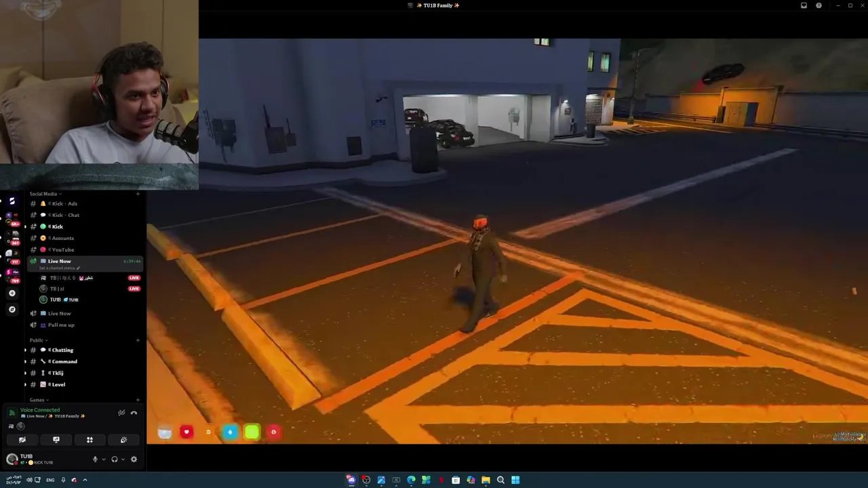The height and width of the screenshot is (488, 868).
Task: Open the Command channel
Action: 85,361
